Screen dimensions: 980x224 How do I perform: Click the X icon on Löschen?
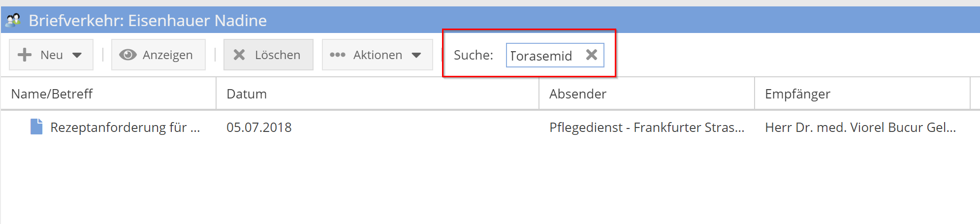point(239,55)
